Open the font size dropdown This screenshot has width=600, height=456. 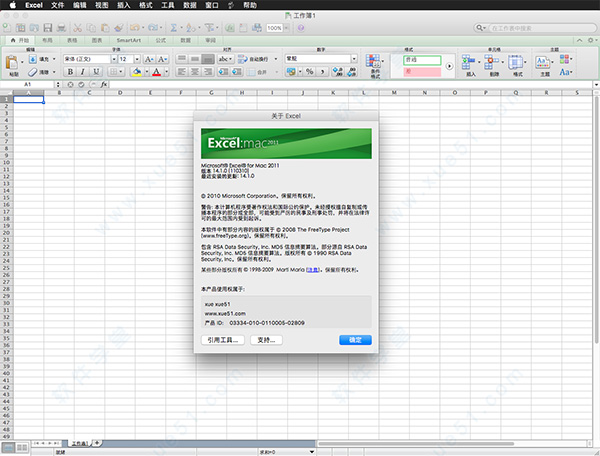tap(137, 59)
